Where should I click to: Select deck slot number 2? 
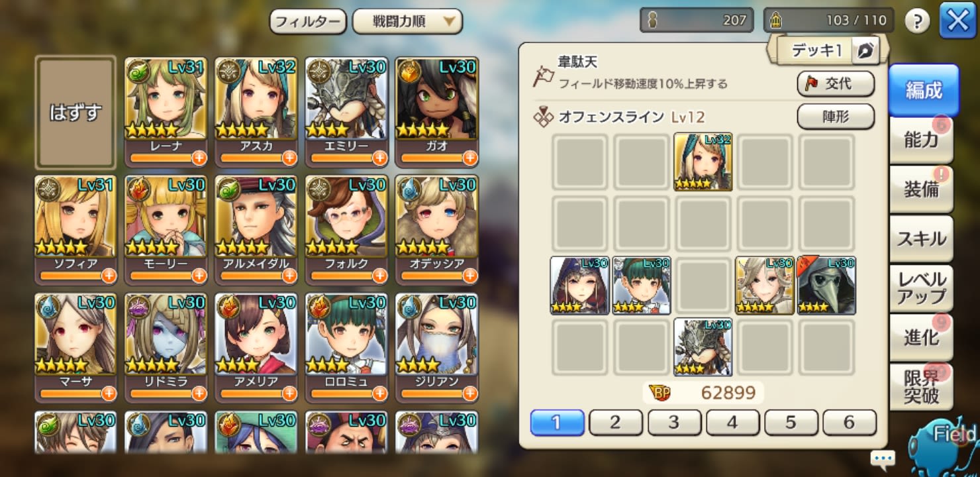click(x=615, y=422)
